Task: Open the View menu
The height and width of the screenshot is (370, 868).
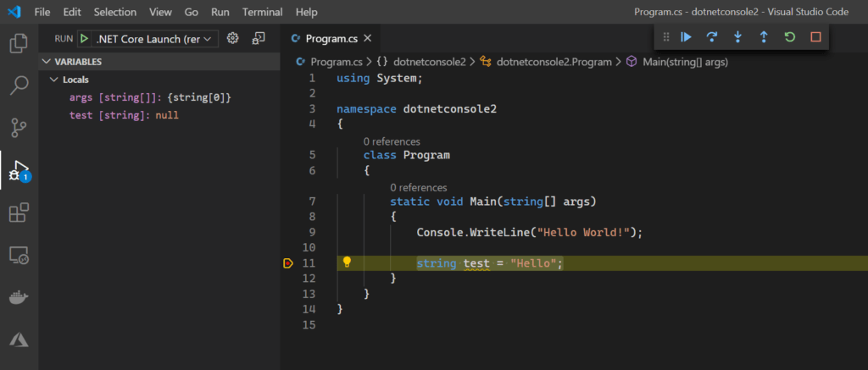Action: (x=160, y=12)
